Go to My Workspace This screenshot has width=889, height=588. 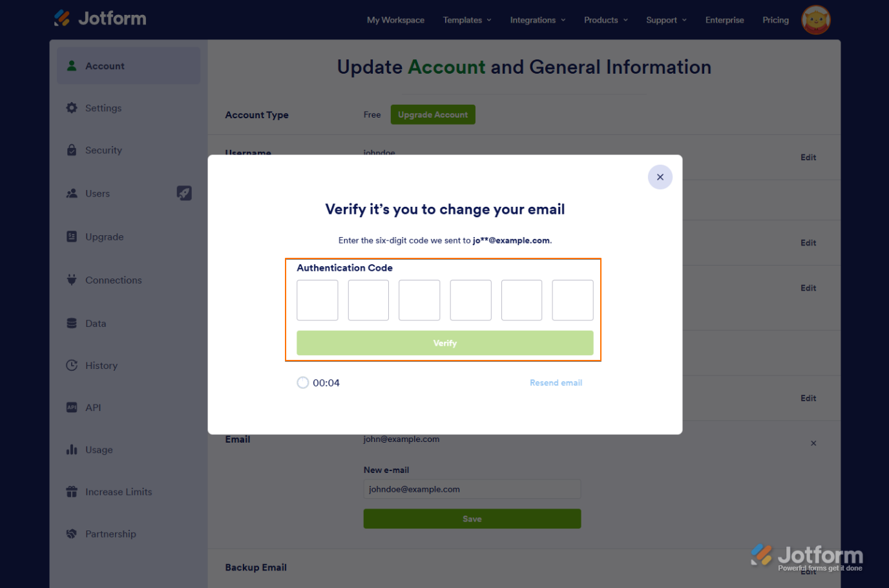[395, 20]
